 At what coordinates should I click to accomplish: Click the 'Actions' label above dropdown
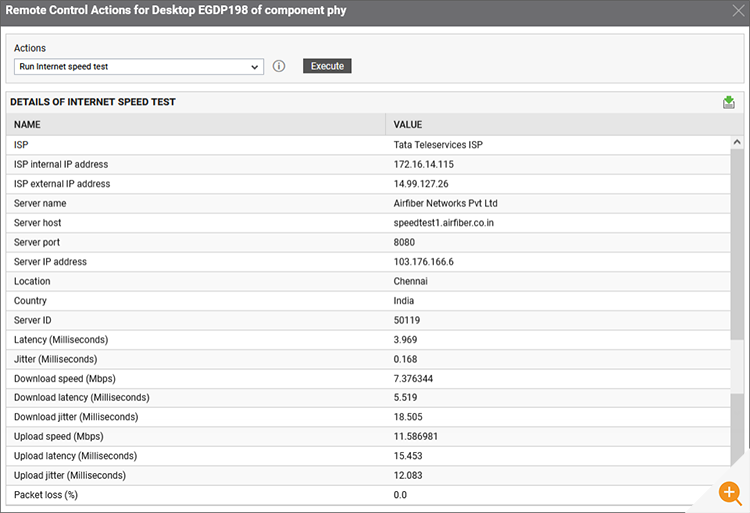[x=30, y=48]
